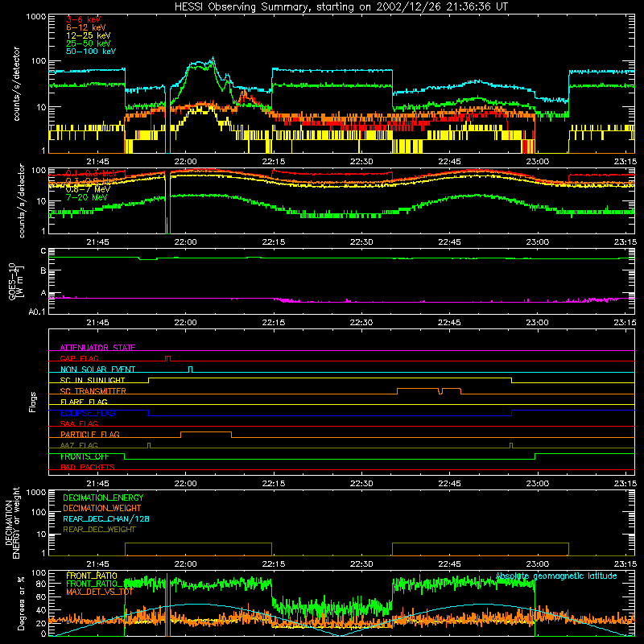644x644 pixels.
Task: Click the B tick label on GOES axis
Action: point(43,270)
